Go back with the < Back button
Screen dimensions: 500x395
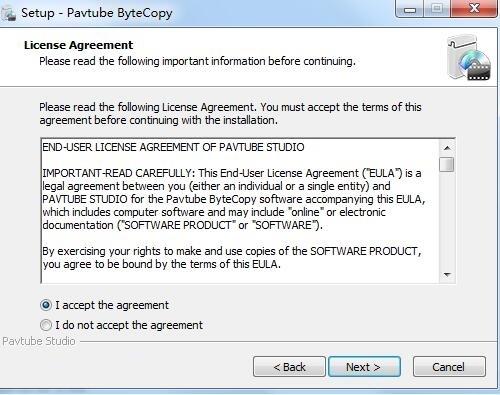289,367
